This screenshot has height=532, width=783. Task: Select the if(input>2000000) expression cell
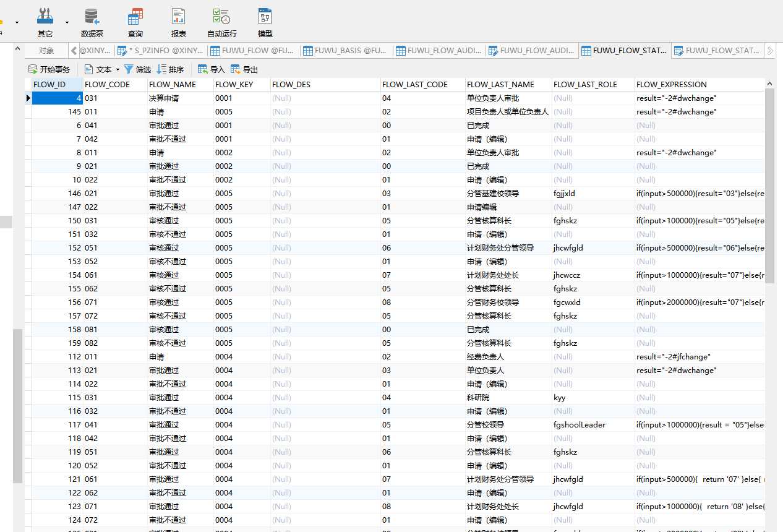click(700, 302)
